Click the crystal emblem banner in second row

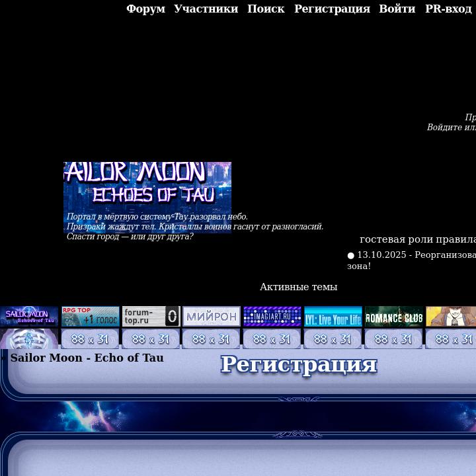point(29,339)
